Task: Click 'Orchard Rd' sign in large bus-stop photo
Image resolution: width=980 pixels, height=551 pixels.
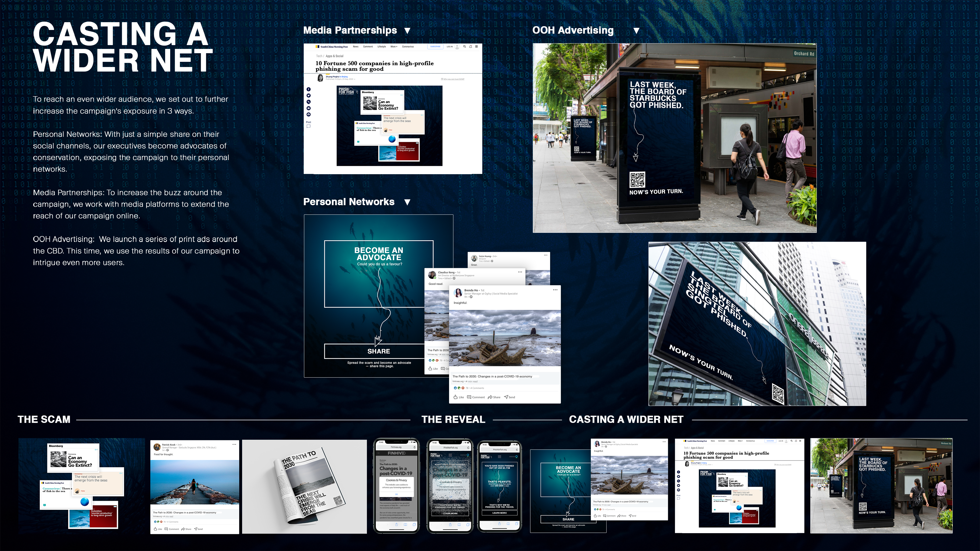Action: [x=804, y=54]
